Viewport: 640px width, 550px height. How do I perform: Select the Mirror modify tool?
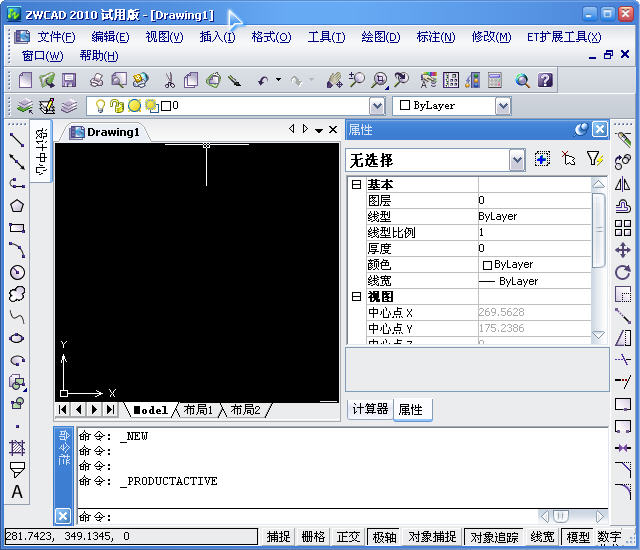(x=623, y=184)
